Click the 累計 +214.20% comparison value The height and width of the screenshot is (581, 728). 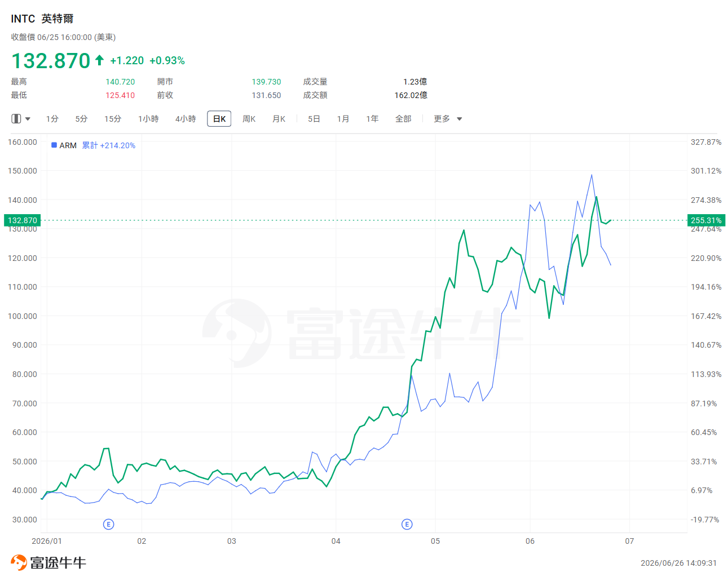(109, 145)
